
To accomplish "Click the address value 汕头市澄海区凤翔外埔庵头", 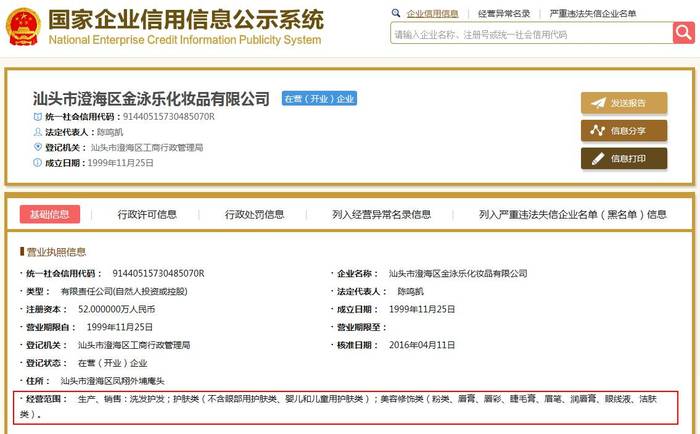I will 112,381.
